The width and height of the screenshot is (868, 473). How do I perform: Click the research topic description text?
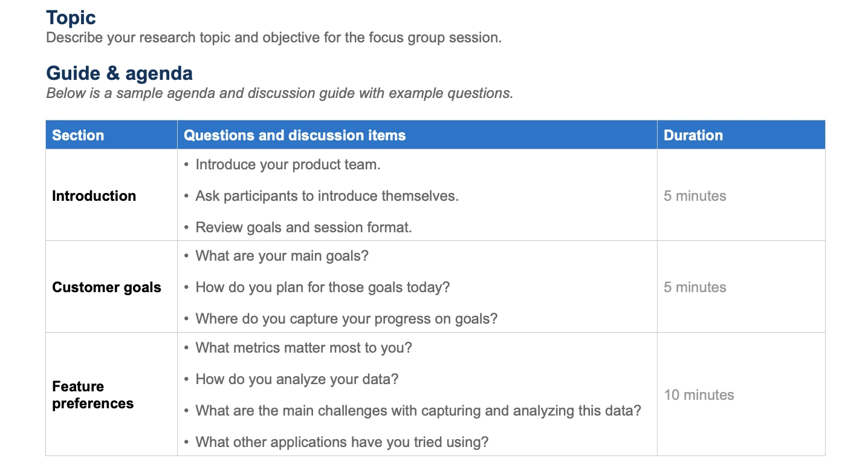click(273, 38)
